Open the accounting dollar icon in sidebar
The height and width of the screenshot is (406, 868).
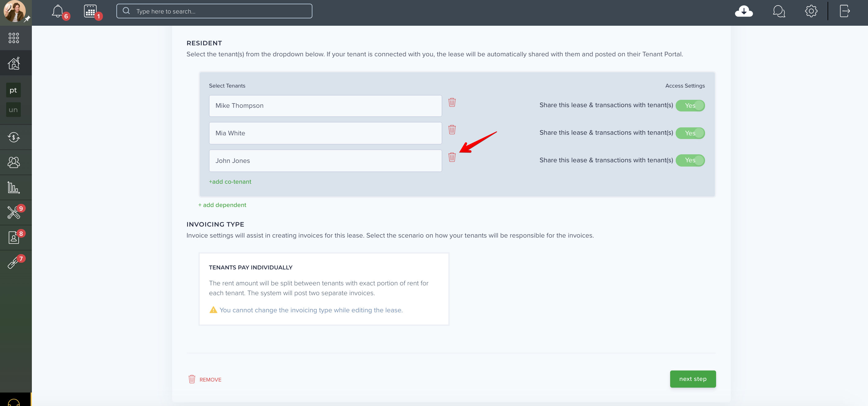tap(14, 137)
